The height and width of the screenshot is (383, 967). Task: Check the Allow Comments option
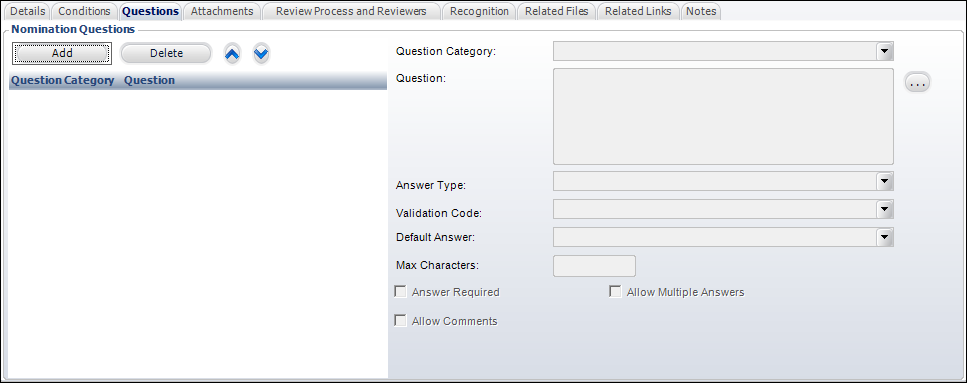point(400,321)
